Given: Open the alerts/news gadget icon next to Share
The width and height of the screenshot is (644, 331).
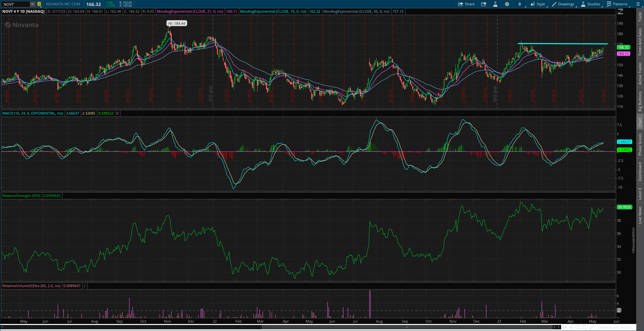Looking at the screenshot, I should 484,4.
